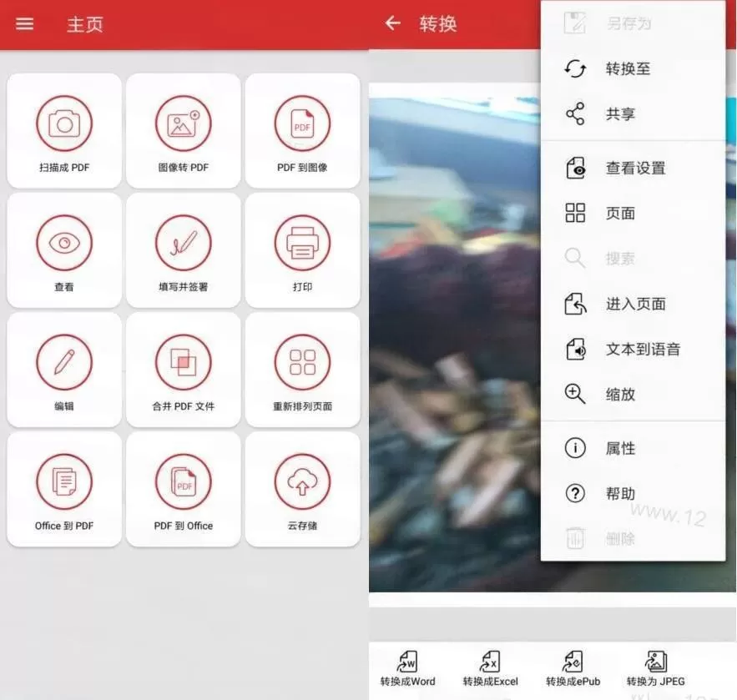Click the greyed-out 删除 menu entry

[x=634, y=538]
